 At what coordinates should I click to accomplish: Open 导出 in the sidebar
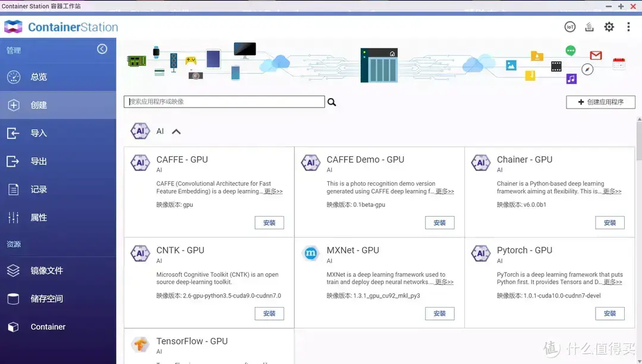[x=58, y=161]
